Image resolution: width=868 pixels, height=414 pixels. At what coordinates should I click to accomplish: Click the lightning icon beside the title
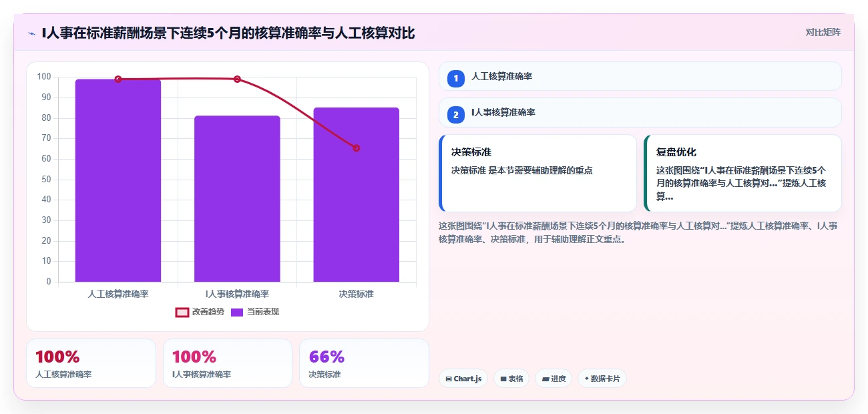point(31,33)
